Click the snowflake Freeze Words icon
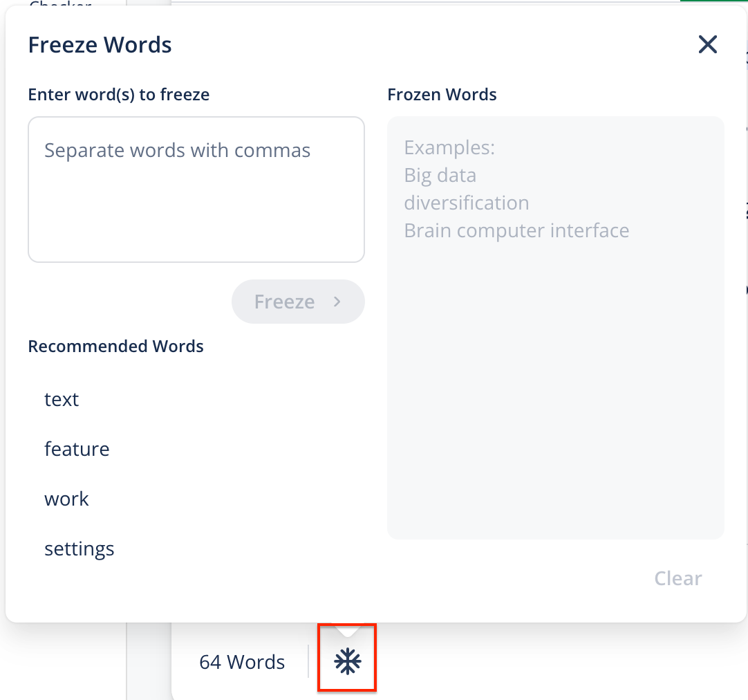The width and height of the screenshot is (748, 700). coord(347,662)
